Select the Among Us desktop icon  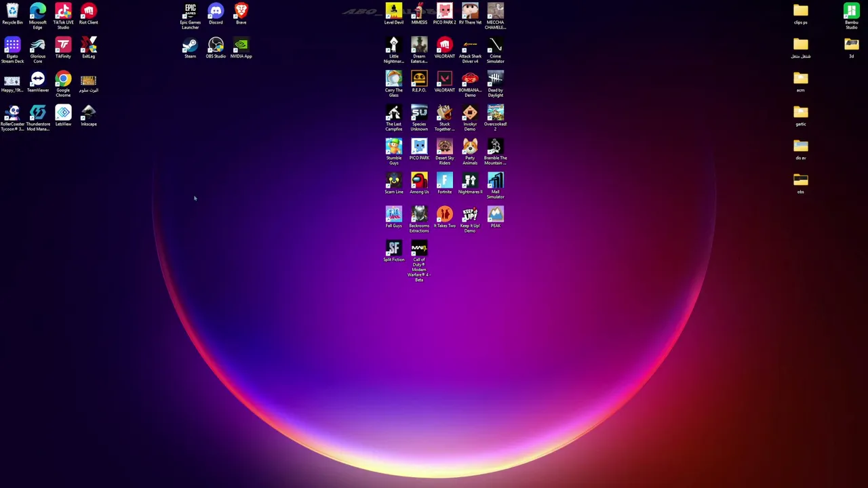pyautogui.click(x=419, y=183)
